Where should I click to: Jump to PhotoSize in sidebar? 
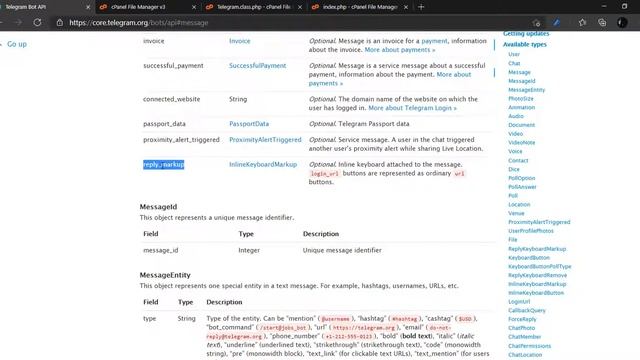click(521, 99)
